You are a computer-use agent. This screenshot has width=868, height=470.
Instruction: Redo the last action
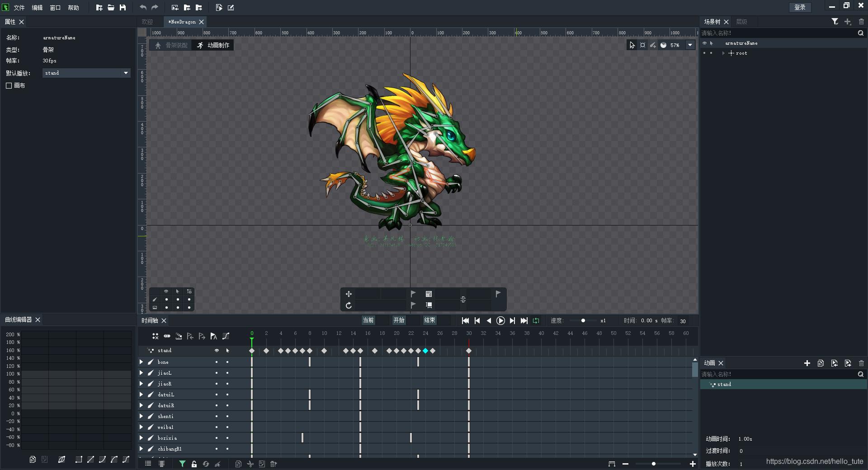point(155,8)
